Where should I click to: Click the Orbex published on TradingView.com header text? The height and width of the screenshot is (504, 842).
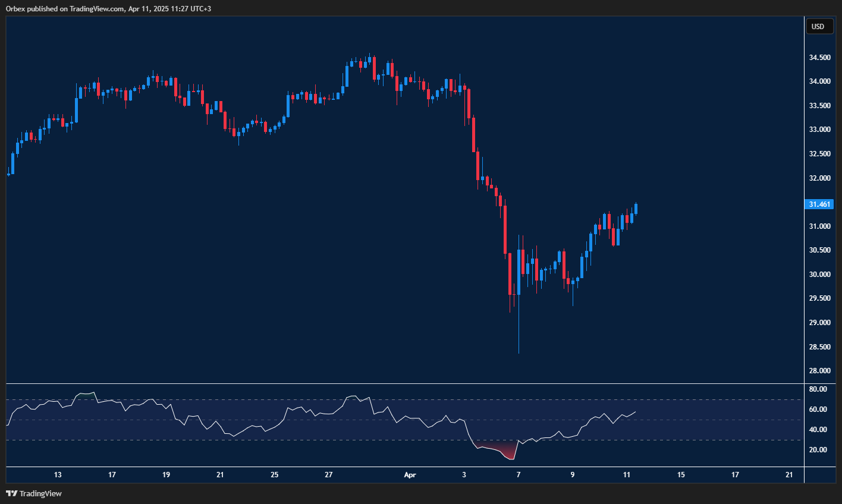pos(108,8)
